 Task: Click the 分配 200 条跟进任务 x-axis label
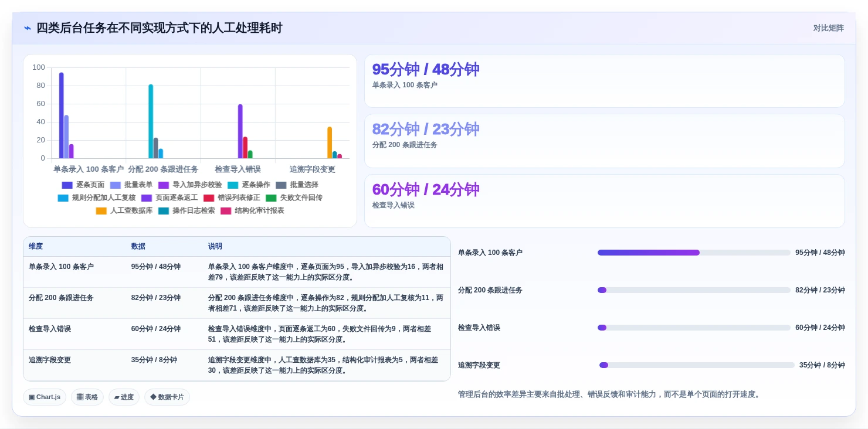click(x=163, y=169)
